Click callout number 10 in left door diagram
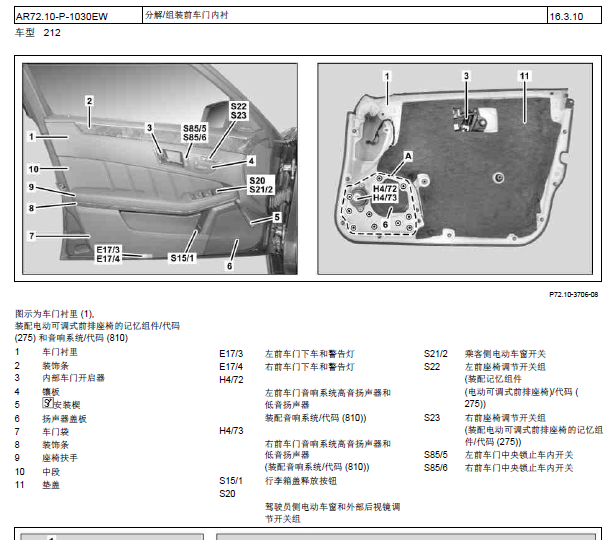 pyautogui.click(x=33, y=169)
